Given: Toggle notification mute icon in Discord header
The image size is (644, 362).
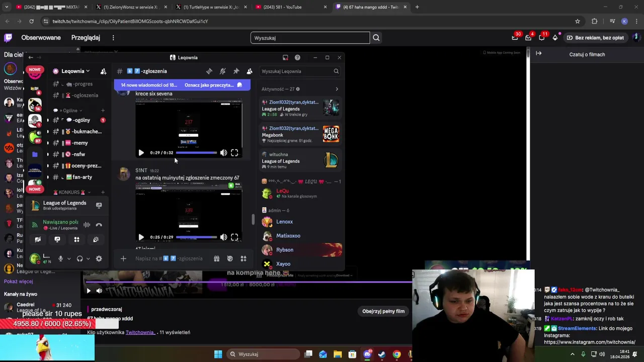Looking at the screenshot, I should [223, 71].
